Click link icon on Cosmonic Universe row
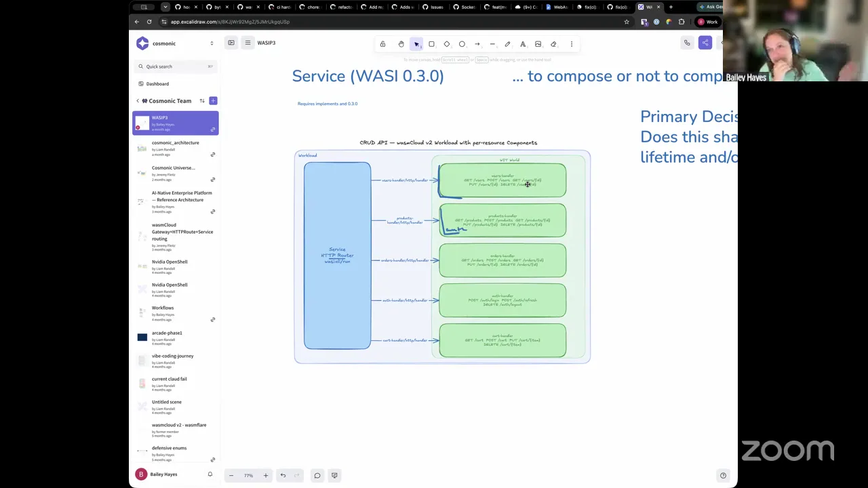The width and height of the screenshot is (868, 488). point(213,180)
